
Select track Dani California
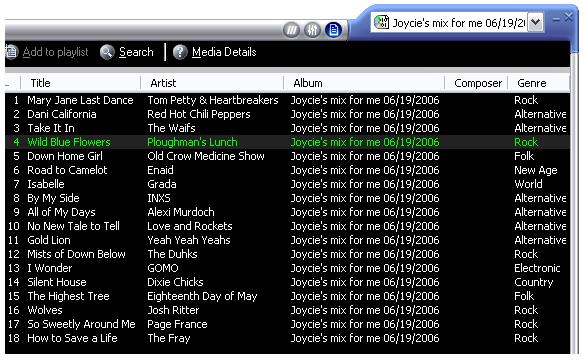tap(62, 114)
